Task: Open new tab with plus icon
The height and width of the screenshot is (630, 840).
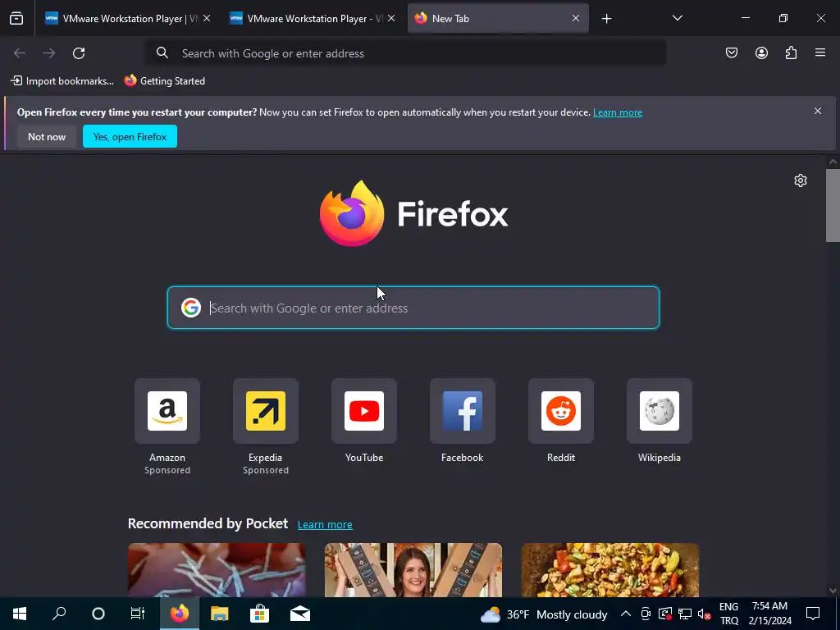Action: [x=606, y=19]
